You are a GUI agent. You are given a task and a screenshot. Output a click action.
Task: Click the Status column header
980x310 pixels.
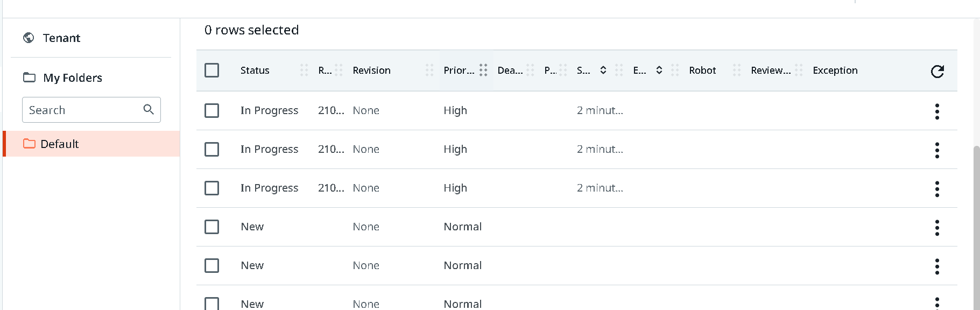[255, 71]
